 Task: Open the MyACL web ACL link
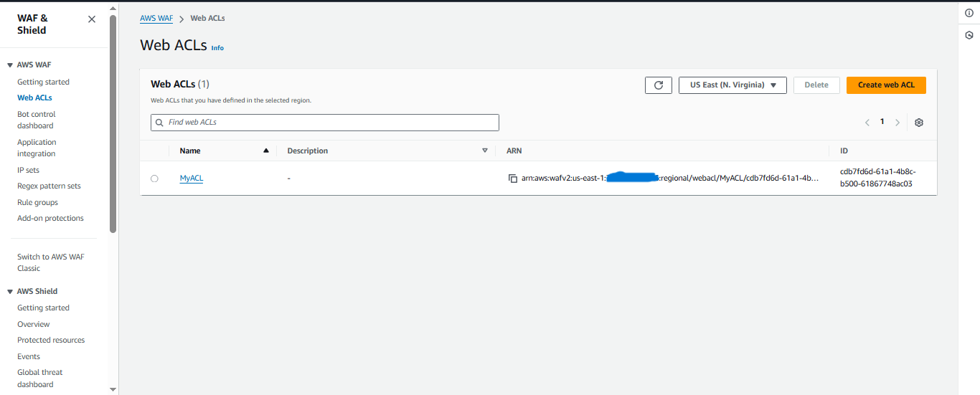[x=192, y=179]
